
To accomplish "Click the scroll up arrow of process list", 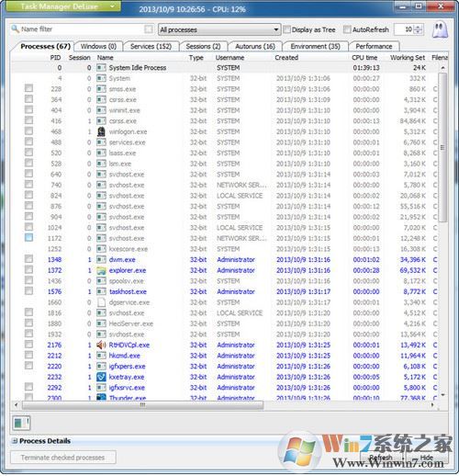I will click(x=442, y=68).
